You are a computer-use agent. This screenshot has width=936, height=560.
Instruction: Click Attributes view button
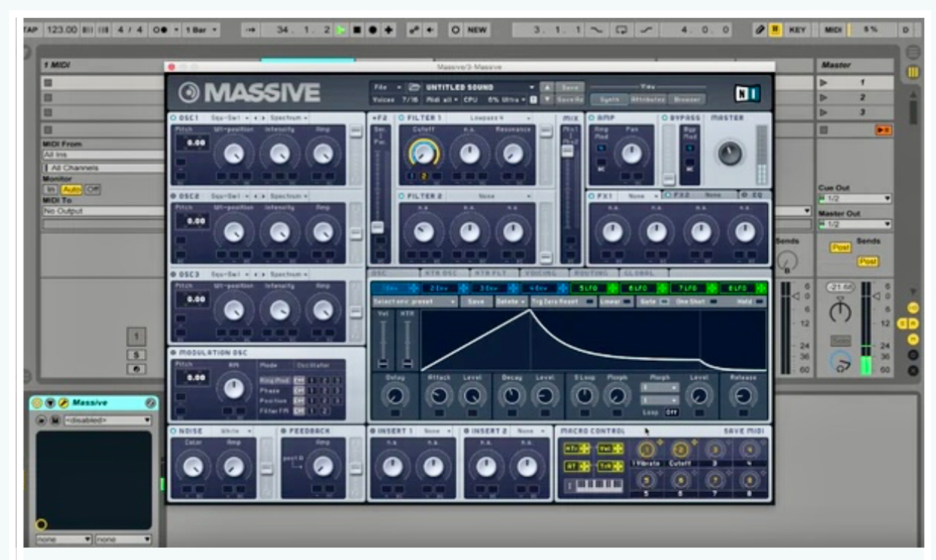coord(648,99)
